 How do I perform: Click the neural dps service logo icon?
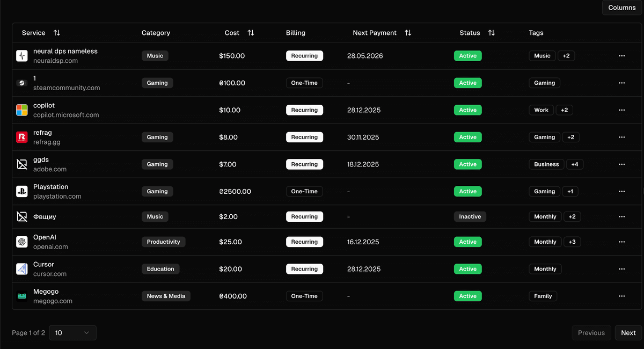tap(21, 56)
